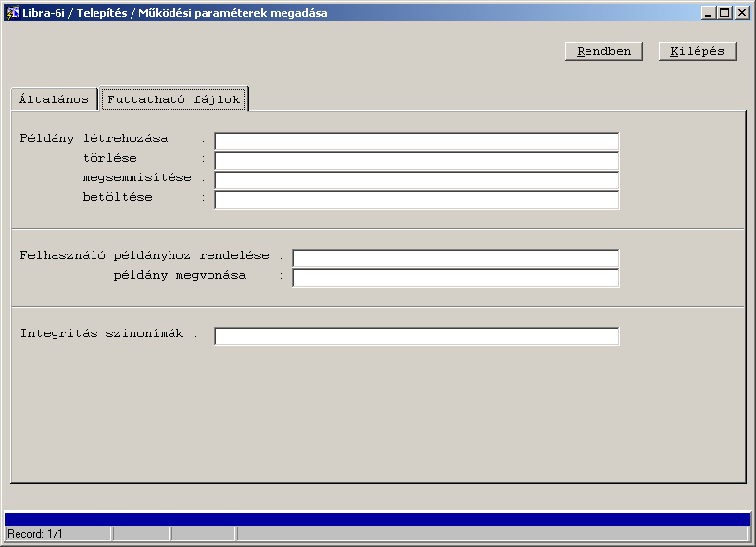Click into the törlése text field
The image size is (756, 547).
[x=417, y=161]
